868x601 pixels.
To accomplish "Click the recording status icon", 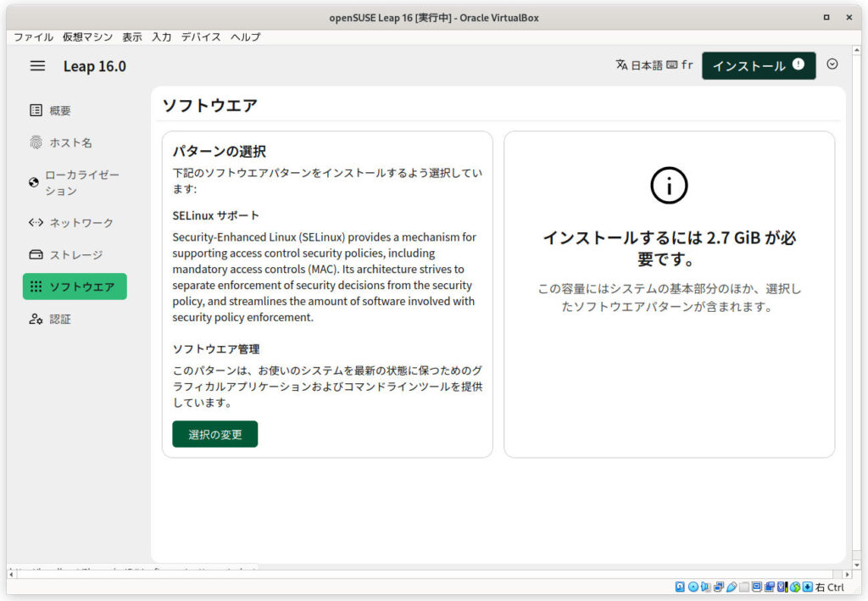I will [770, 587].
